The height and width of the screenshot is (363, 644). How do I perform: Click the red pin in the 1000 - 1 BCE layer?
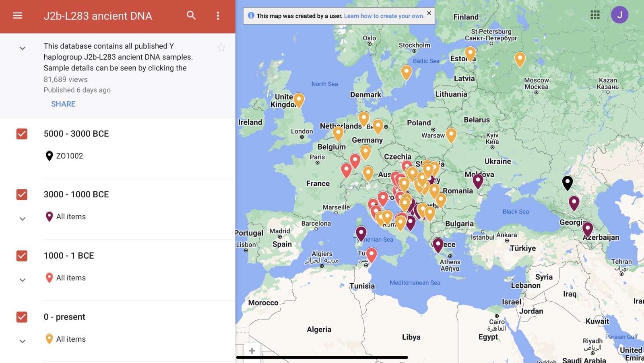pyautogui.click(x=49, y=278)
